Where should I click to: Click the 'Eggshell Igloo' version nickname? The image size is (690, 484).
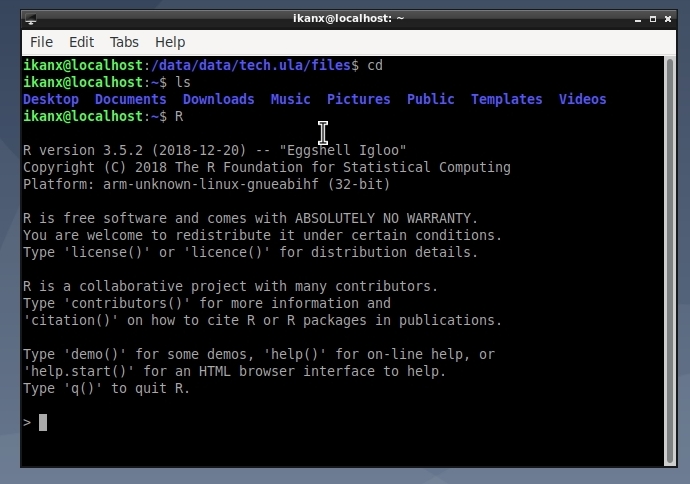pyautogui.click(x=343, y=150)
